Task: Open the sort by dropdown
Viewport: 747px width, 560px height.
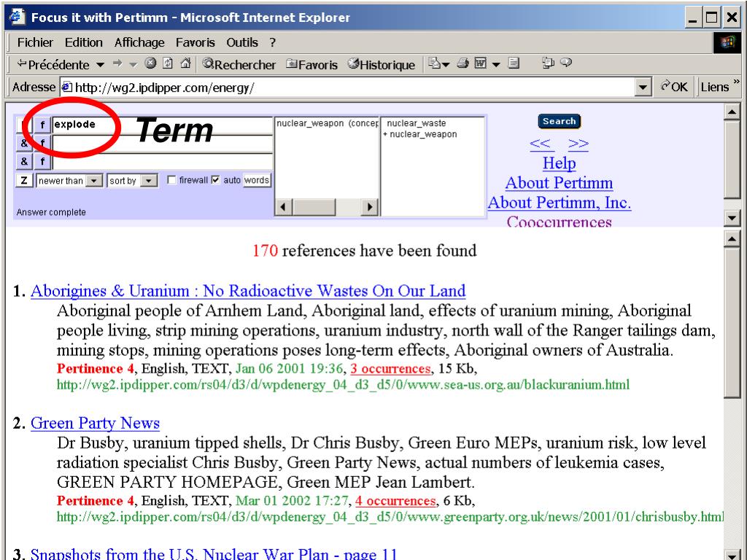Action: (x=133, y=181)
